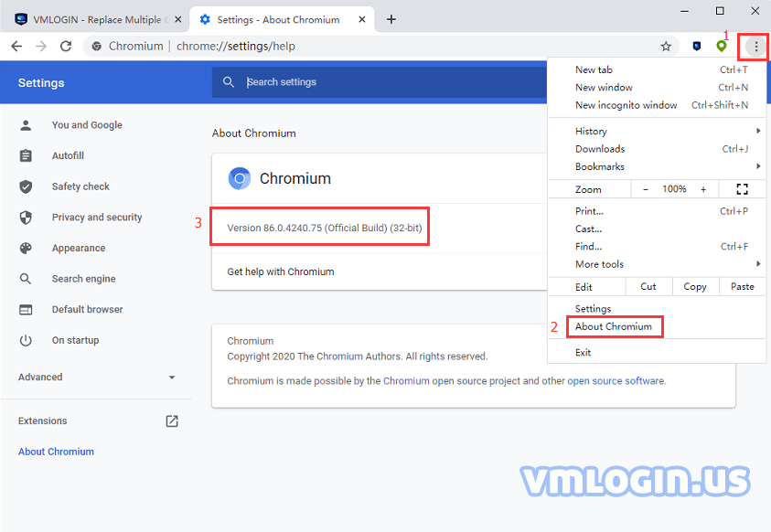Image resolution: width=771 pixels, height=532 pixels.
Task: Open the Safety check section
Action: click(x=80, y=186)
